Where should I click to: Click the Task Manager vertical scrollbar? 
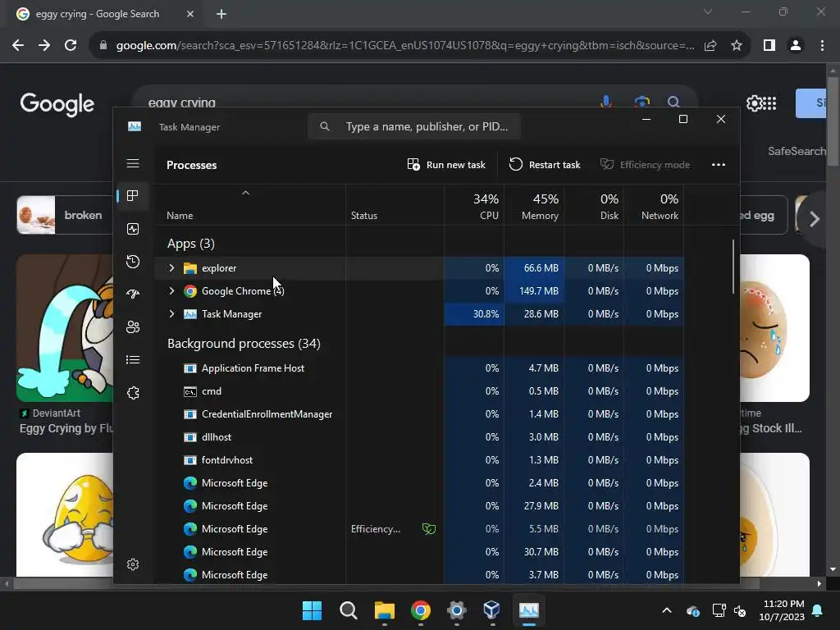click(x=733, y=267)
